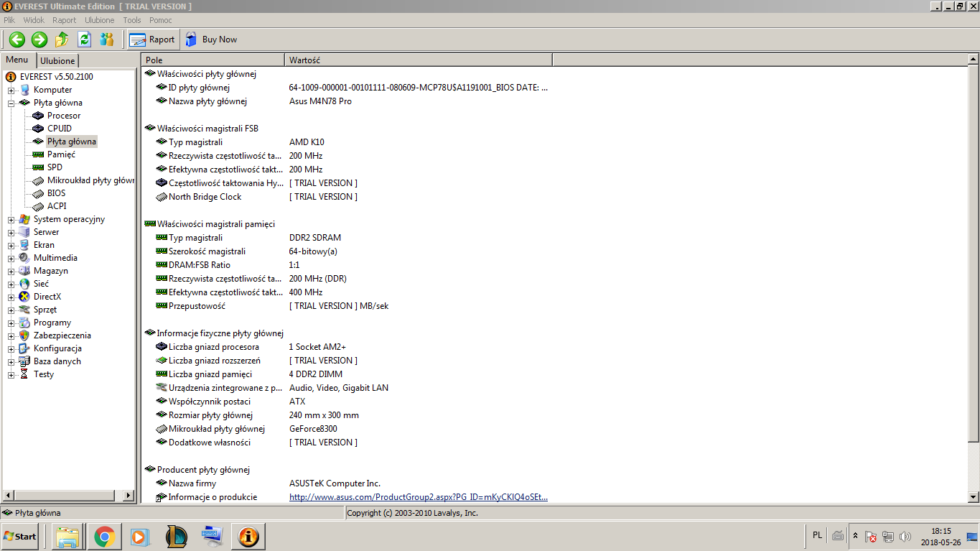
Task: Open the Raport menu in menu bar
Action: pos(65,20)
